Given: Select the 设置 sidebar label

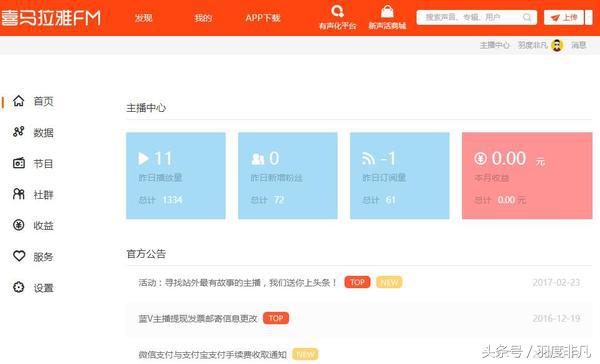Looking at the screenshot, I should click(x=43, y=288).
